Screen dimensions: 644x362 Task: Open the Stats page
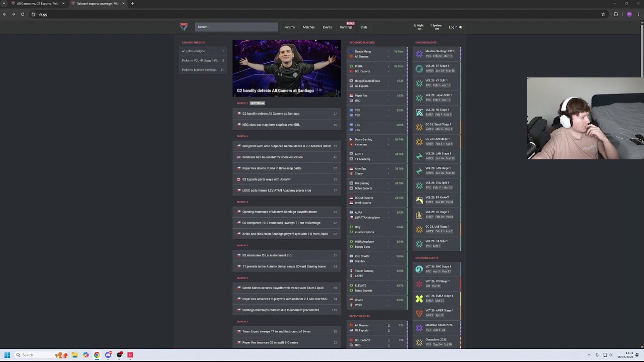[x=364, y=27]
